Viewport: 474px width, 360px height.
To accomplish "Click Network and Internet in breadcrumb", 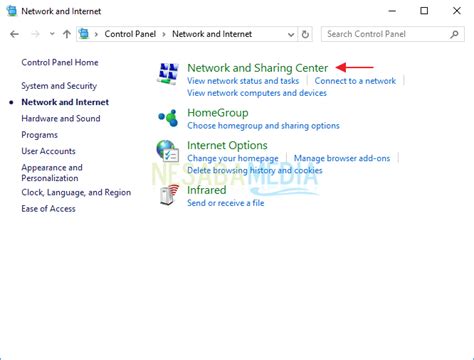I will (x=212, y=34).
